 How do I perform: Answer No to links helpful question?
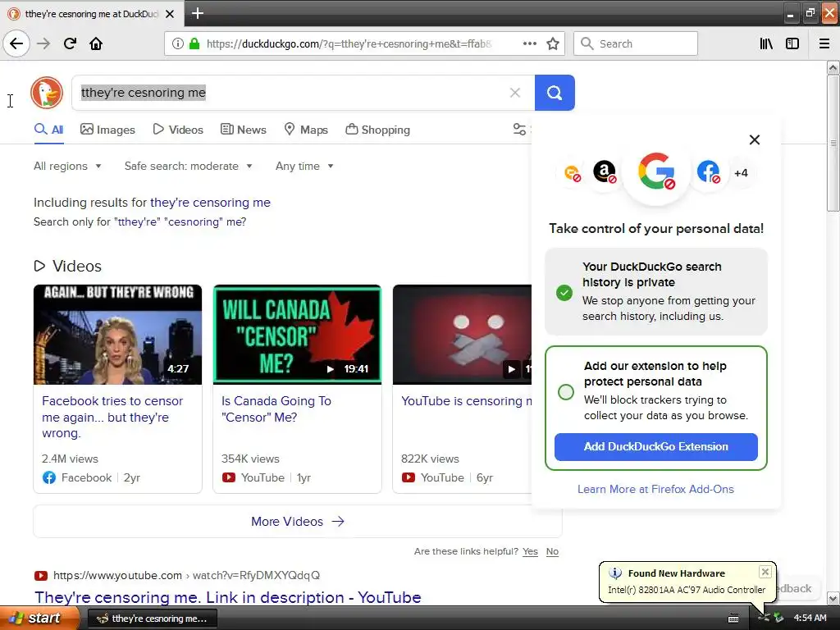pyautogui.click(x=552, y=551)
